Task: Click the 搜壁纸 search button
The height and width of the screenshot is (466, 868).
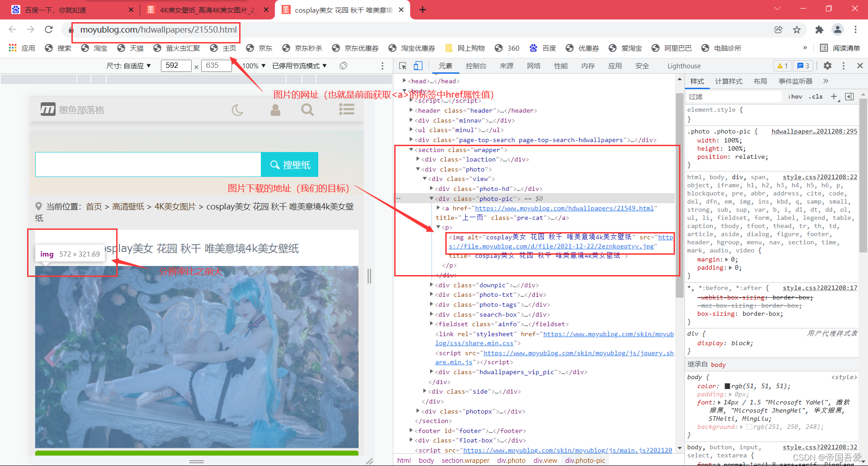Action: (x=290, y=165)
